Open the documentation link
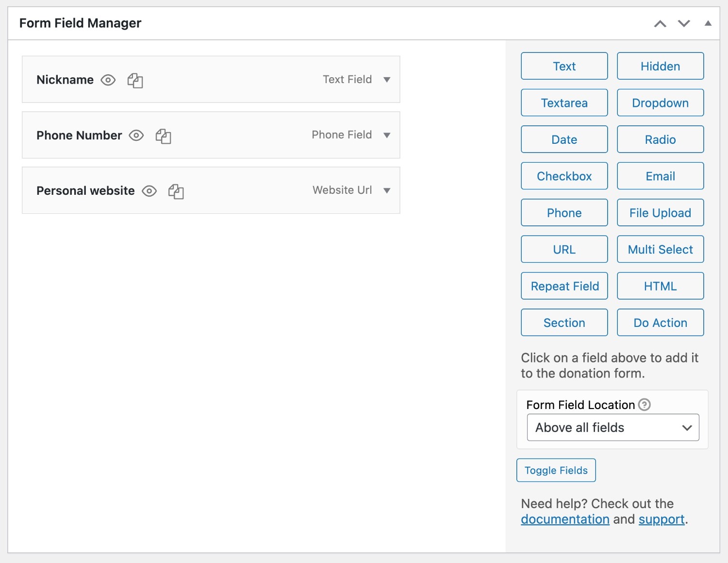The height and width of the screenshot is (563, 728). pyautogui.click(x=565, y=519)
